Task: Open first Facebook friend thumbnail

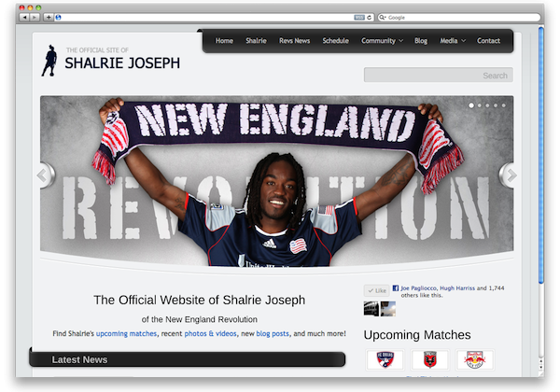Action: coord(371,309)
